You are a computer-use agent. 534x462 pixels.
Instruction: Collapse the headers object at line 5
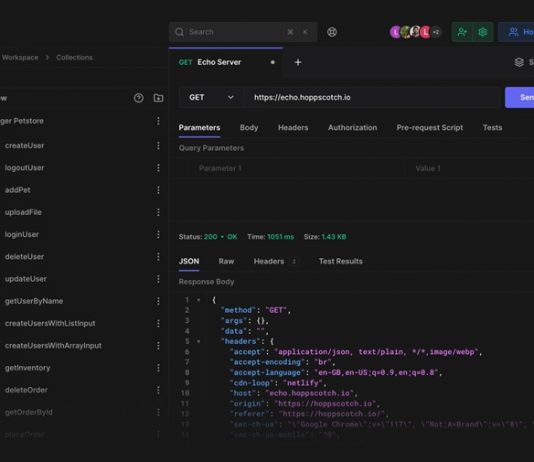[199, 341]
